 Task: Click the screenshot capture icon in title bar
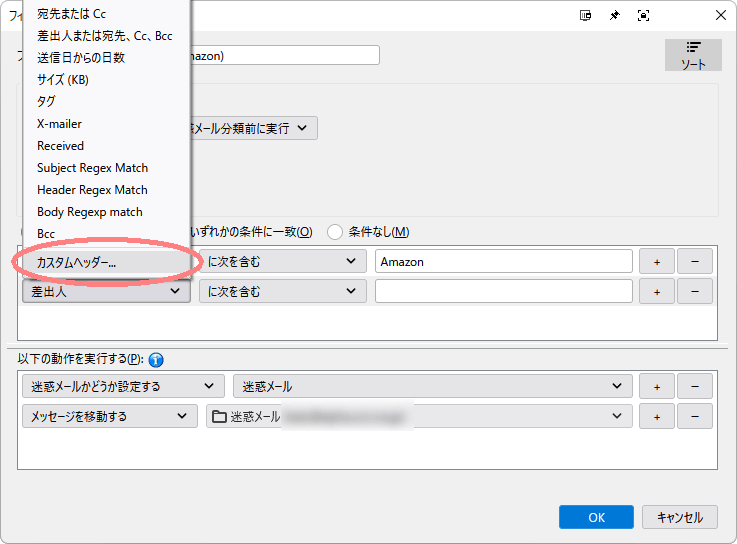click(643, 16)
